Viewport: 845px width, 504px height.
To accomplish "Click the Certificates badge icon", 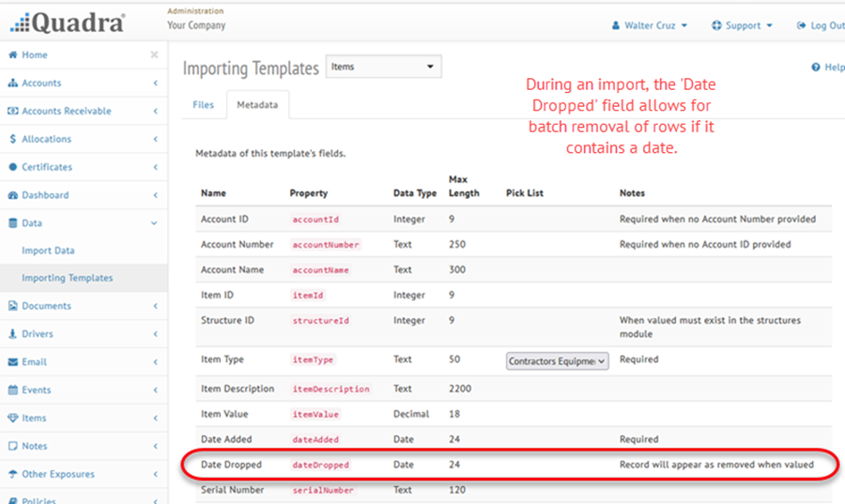I will pyautogui.click(x=13, y=167).
